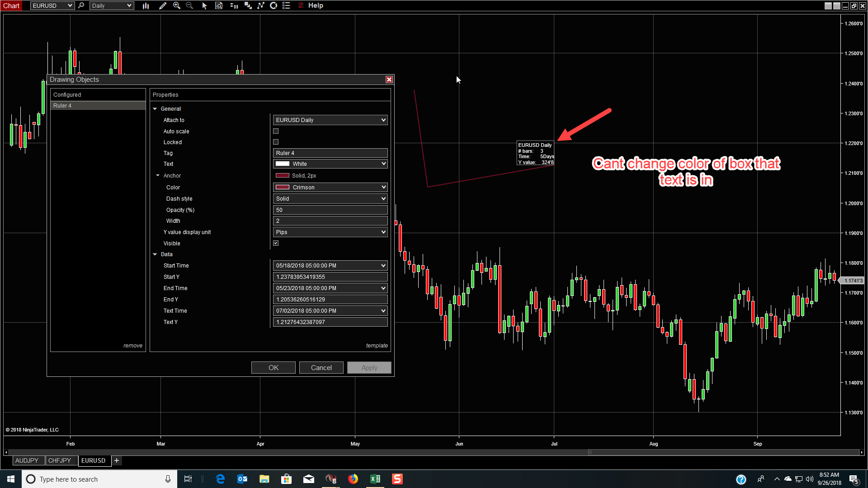Enable the Auto scale checkbox
This screenshot has width=868, height=488.
[276, 131]
